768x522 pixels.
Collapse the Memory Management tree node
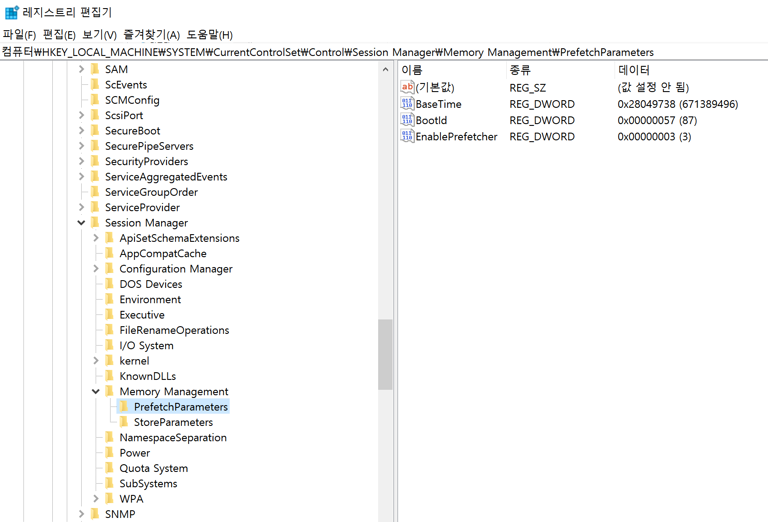96,392
